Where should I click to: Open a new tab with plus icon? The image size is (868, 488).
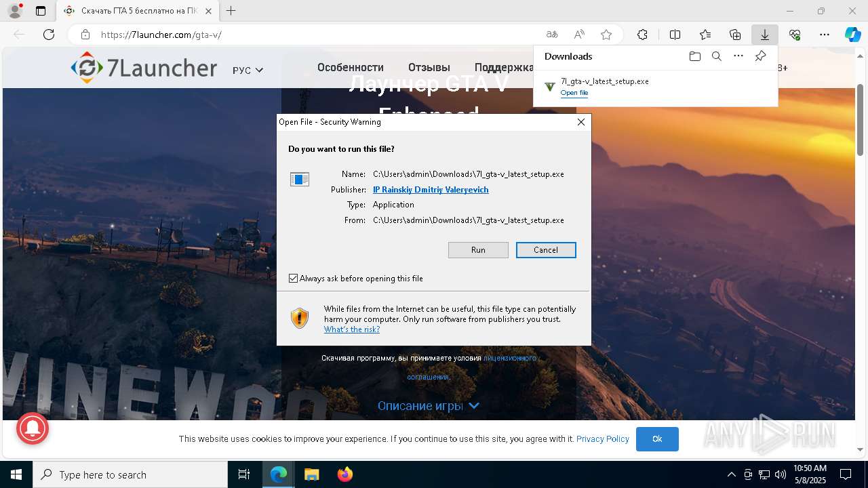tap(231, 11)
